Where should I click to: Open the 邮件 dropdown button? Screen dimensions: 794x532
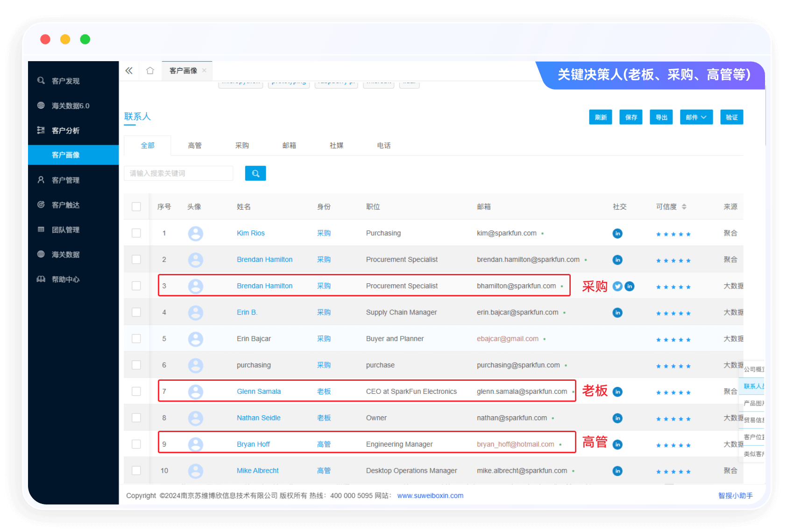click(x=696, y=117)
